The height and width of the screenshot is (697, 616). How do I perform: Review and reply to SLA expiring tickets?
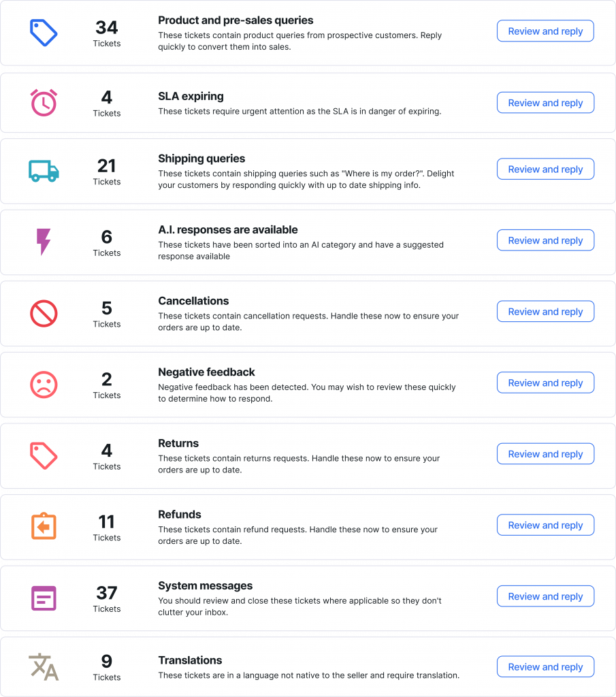tap(545, 103)
